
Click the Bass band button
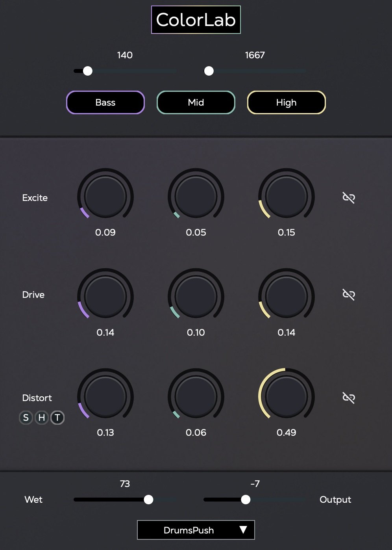click(x=105, y=102)
